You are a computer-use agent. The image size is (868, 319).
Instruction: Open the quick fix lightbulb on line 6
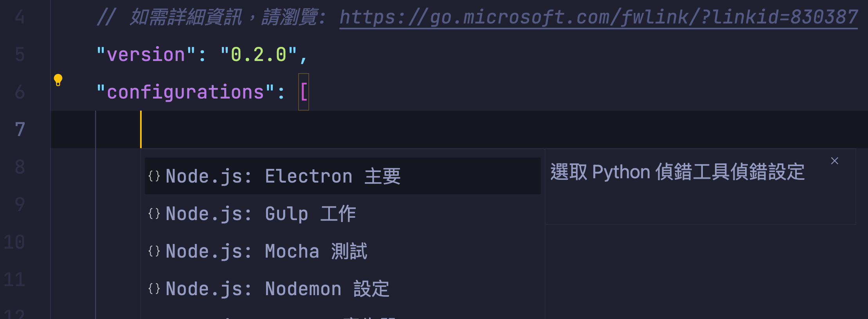[58, 80]
